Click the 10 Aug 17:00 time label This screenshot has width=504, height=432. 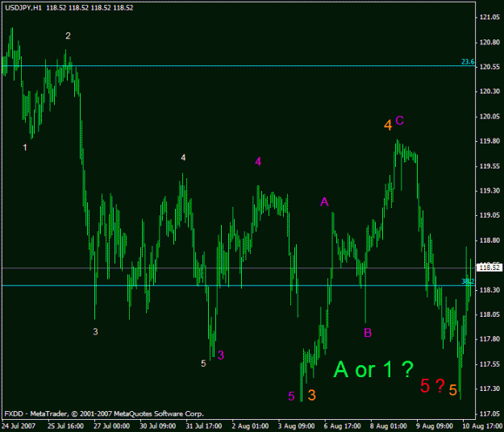coord(482,426)
